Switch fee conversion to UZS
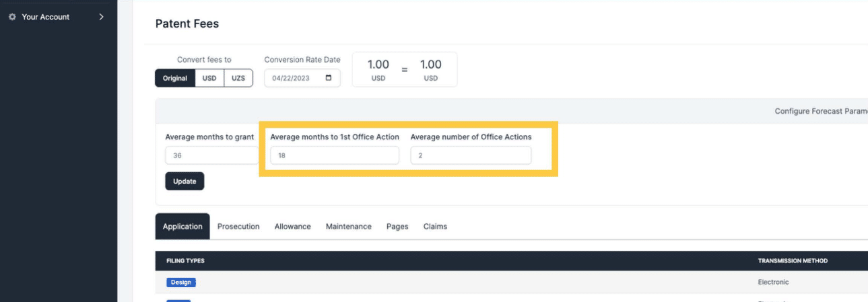868x302 pixels. [238, 78]
